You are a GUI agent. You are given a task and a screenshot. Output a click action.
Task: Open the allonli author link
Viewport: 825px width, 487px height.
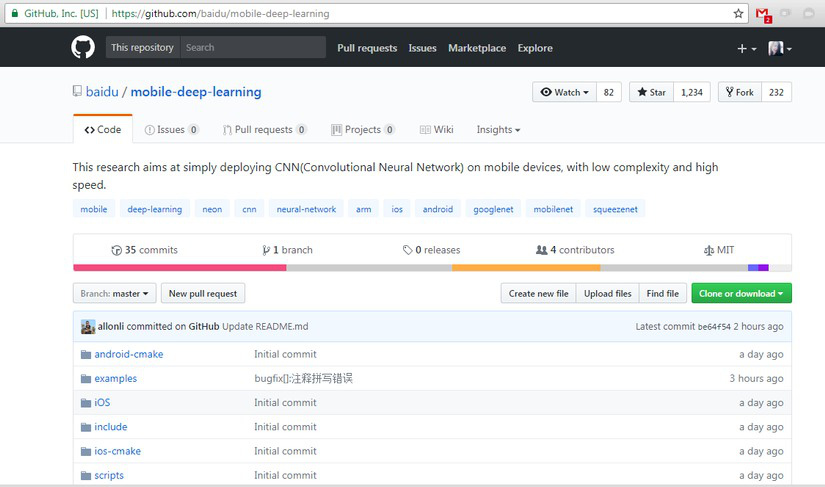[110, 326]
